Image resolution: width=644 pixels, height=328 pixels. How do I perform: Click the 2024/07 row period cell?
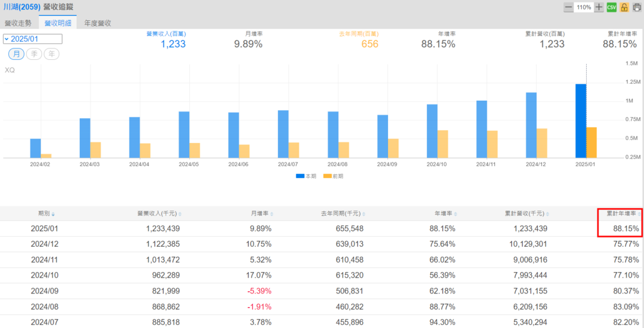(x=45, y=322)
